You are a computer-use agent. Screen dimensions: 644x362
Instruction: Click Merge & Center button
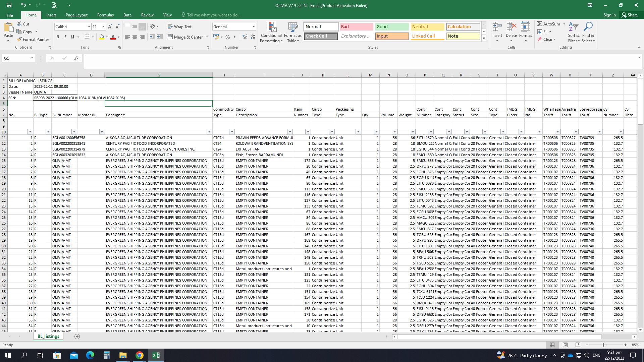[185, 37]
